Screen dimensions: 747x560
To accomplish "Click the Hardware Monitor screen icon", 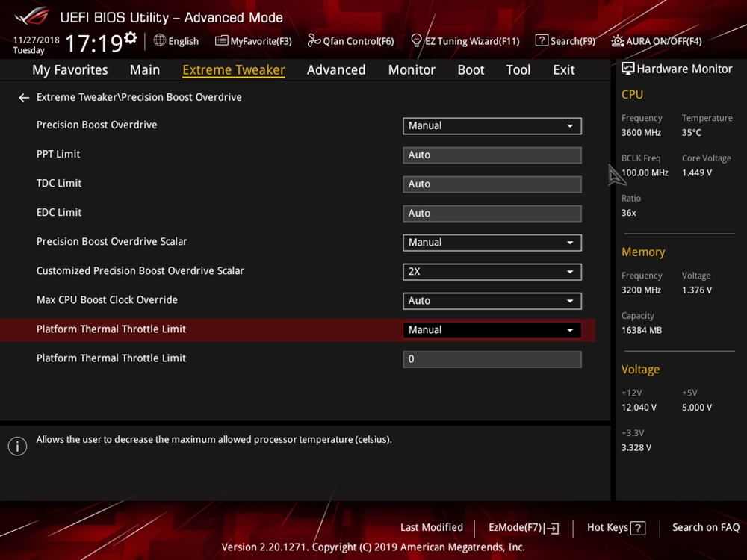I will tap(628, 69).
